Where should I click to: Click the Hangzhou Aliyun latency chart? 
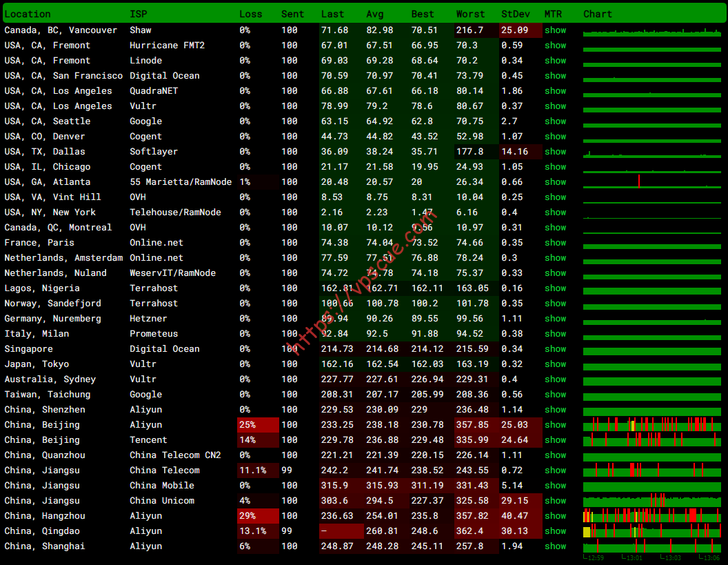(652, 516)
